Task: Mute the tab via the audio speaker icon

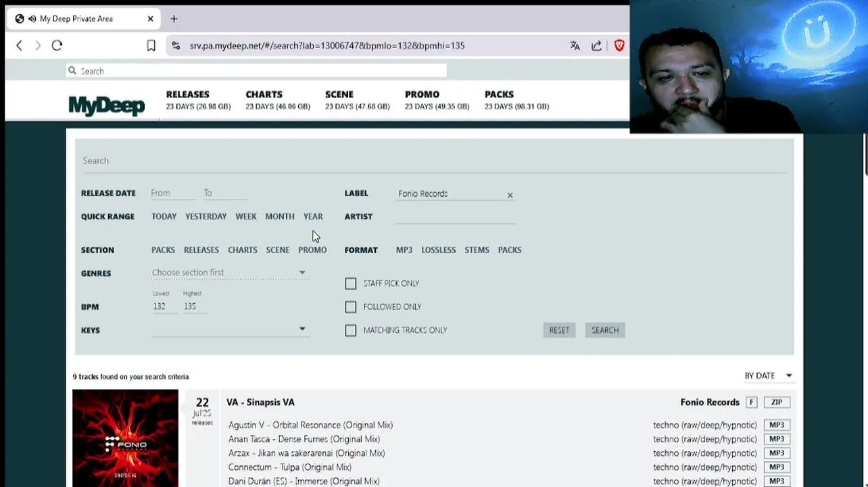Action: [x=32, y=18]
